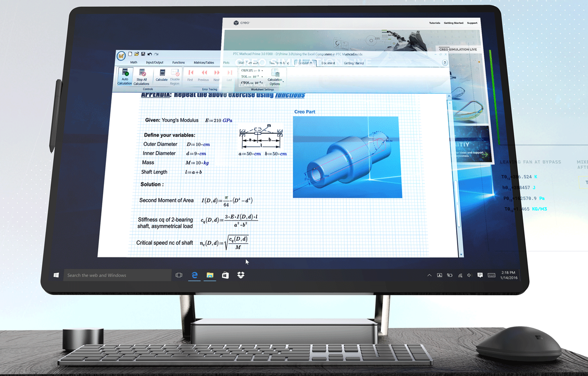Click the worksheet vertical scrollbar down arrow
The width and height of the screenshot is (588, 376).
(461, 255)
